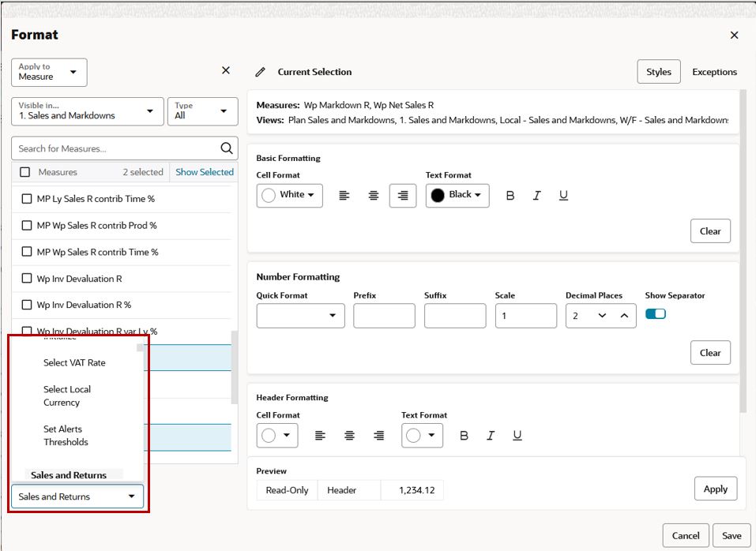Expand the Quick Format dropdown
756x551 pixels.
pos(300,316)
